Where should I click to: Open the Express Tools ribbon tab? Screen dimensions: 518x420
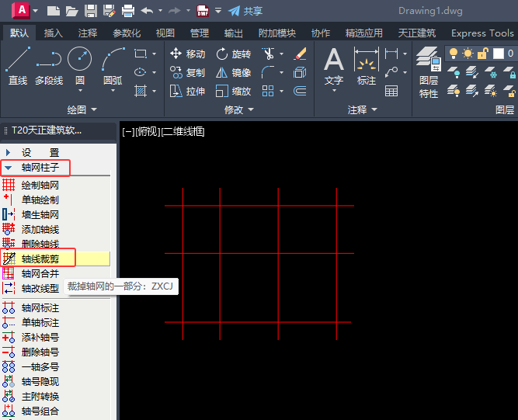pyautogui.click(x=482, y=33)
